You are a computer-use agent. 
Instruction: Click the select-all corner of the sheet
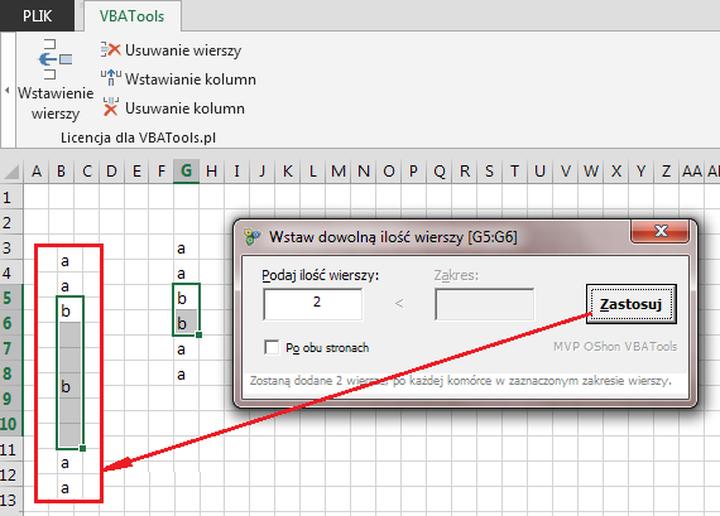11,171
